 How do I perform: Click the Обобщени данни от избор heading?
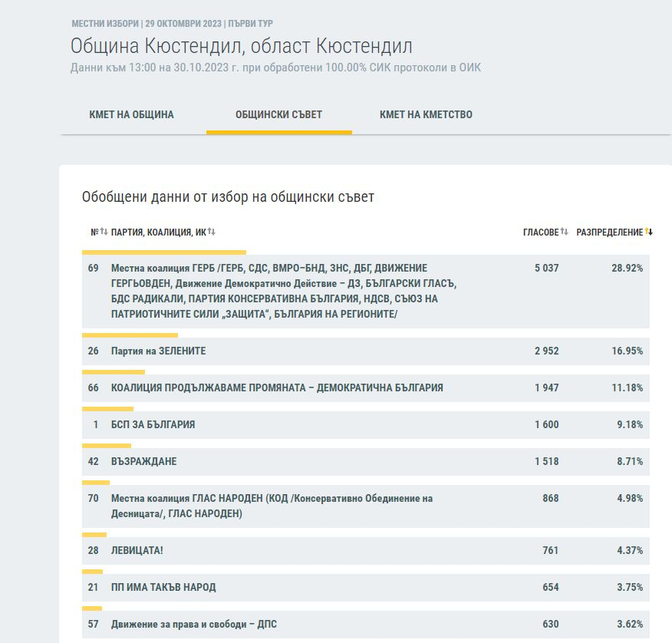228,196
